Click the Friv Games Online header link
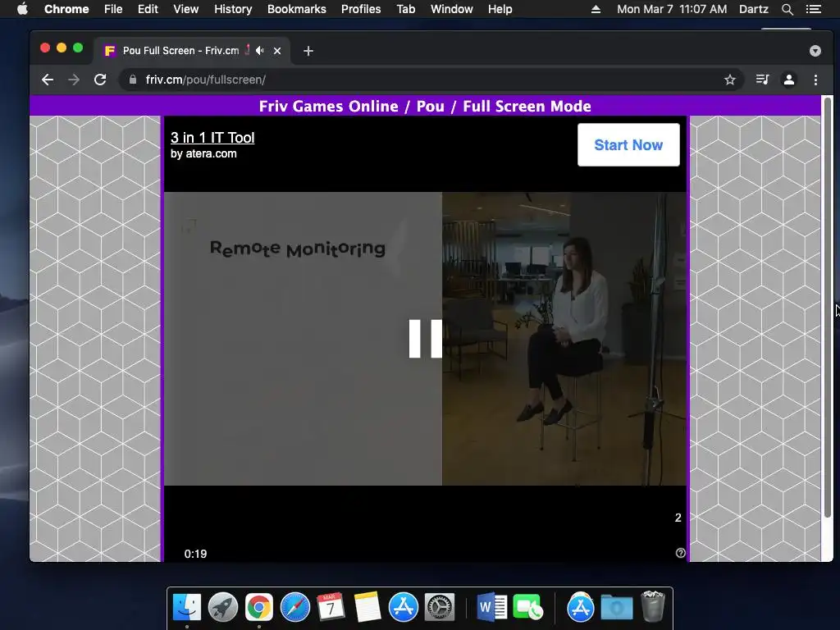Viewport: 840px width, 630px height. pos(328,106)
